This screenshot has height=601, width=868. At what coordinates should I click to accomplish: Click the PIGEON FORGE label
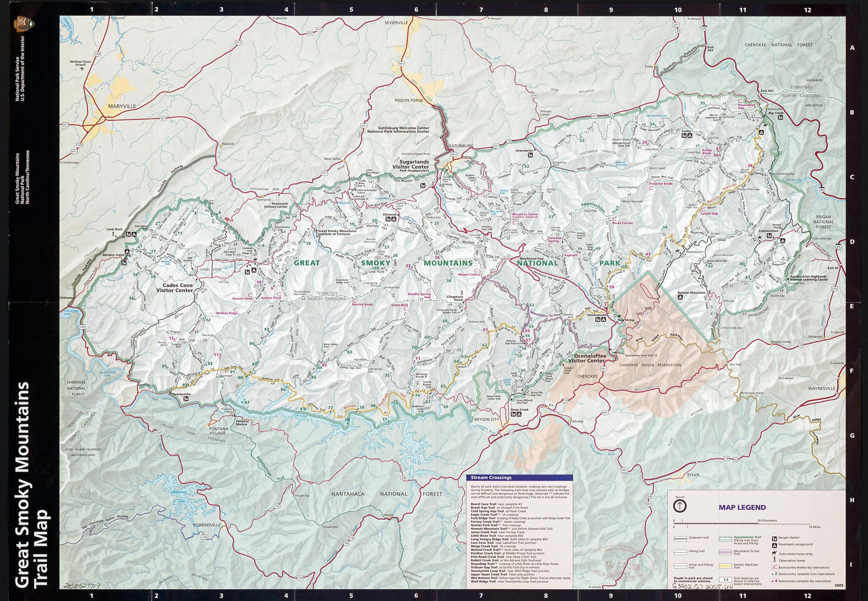[x=409, y=101]
